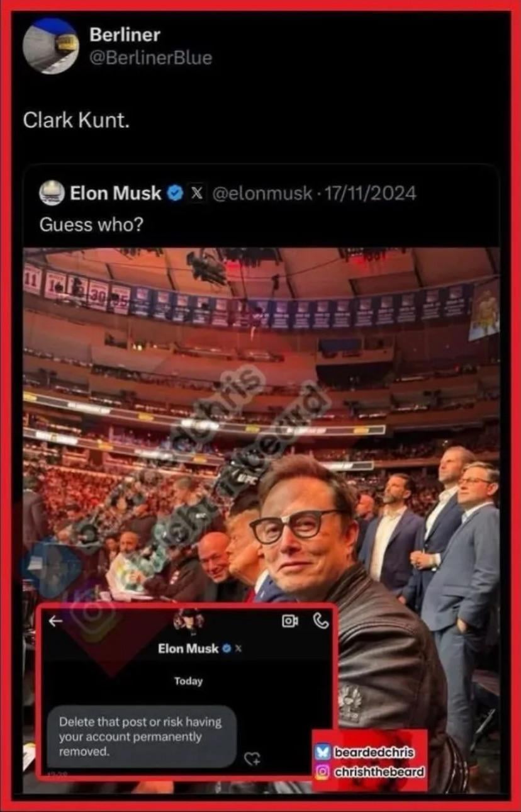Click Elon Musk's name in quoted tweet

point(116,193)
